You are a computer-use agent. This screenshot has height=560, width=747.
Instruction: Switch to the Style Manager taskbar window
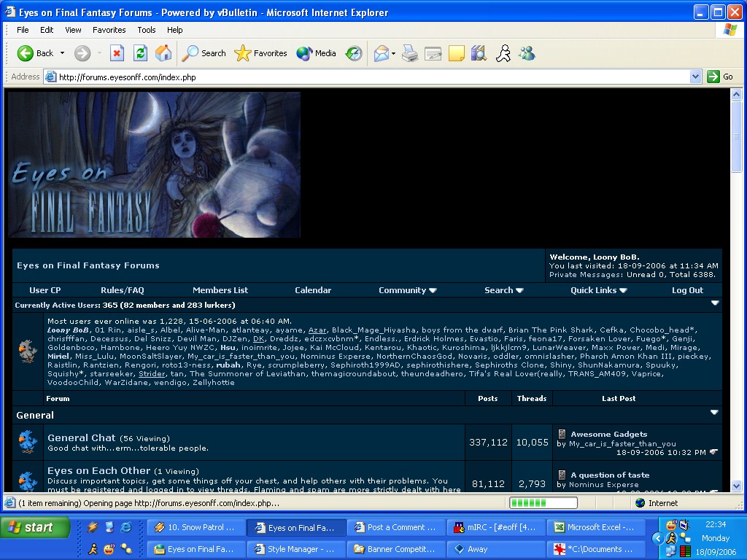click(295, 549)
